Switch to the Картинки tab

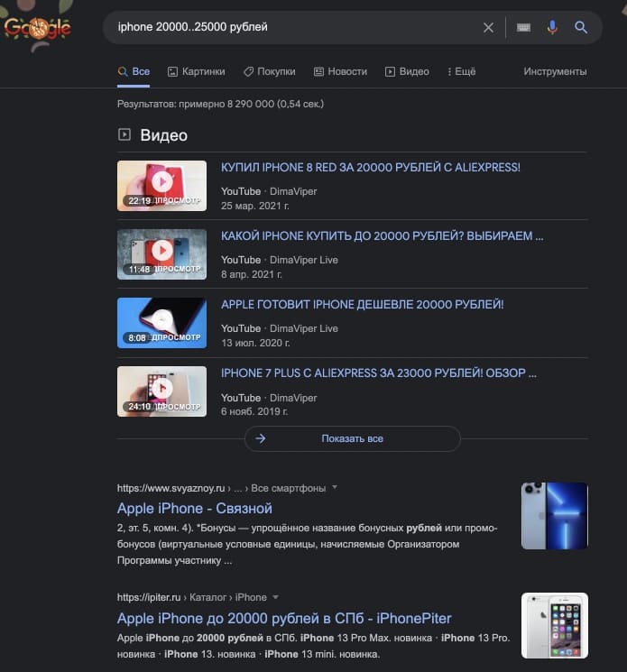tap(197, 71)
